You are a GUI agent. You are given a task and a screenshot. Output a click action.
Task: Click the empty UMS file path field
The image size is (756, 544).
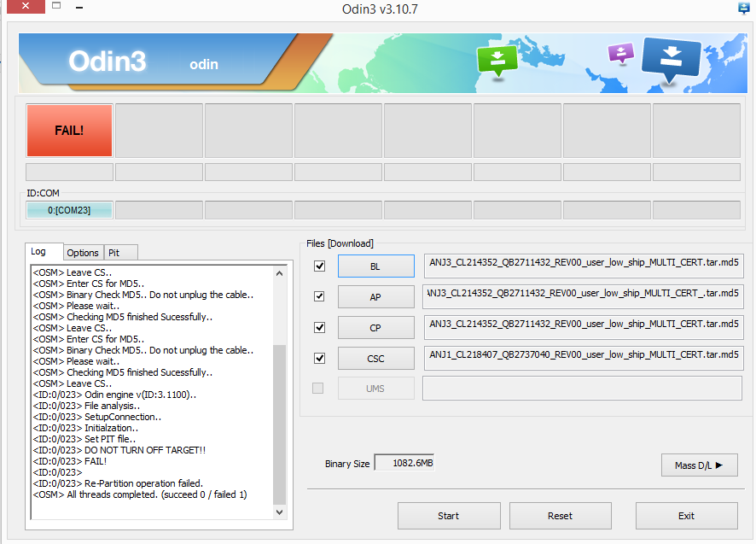tap(583, 388)
